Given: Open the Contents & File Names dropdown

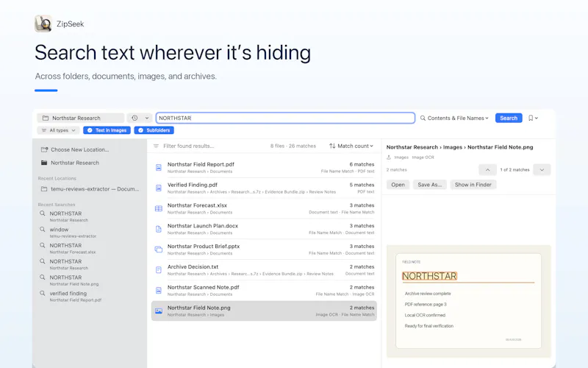Looking at the screenshot, I should (454, 118).
